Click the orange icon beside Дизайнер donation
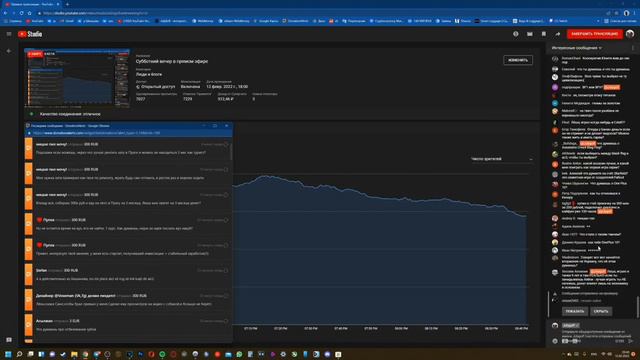640x360 pixels. coord(29,299)
